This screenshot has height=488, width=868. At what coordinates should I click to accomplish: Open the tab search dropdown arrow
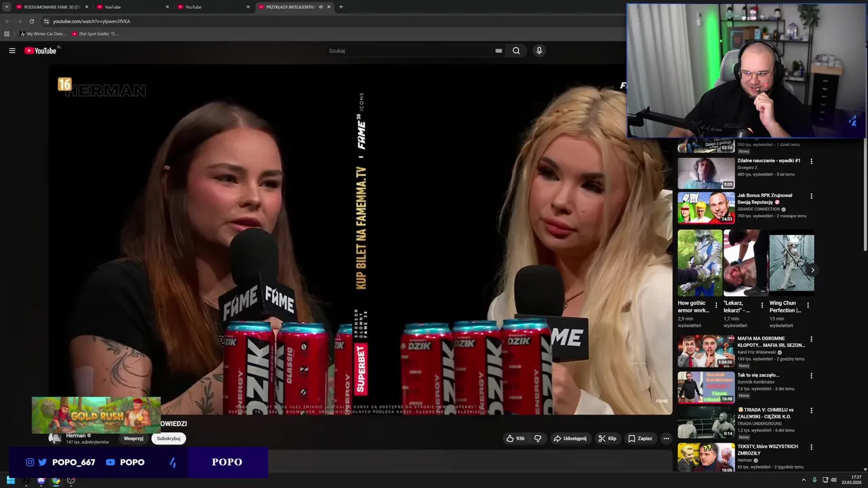pyautogui.click(x=6, y=7)
